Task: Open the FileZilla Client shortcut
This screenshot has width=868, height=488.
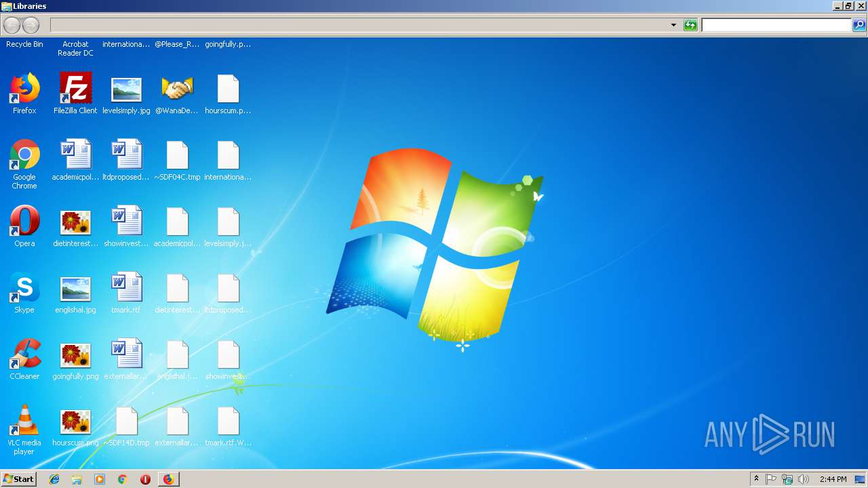Action: tap(75, 89)
